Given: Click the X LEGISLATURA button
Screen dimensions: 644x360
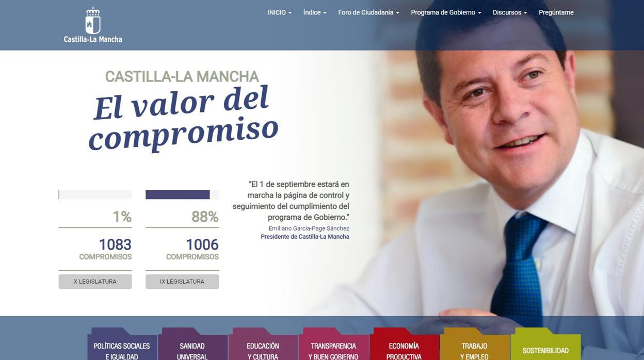Looking at the screenshot, I should click(95, 282).
